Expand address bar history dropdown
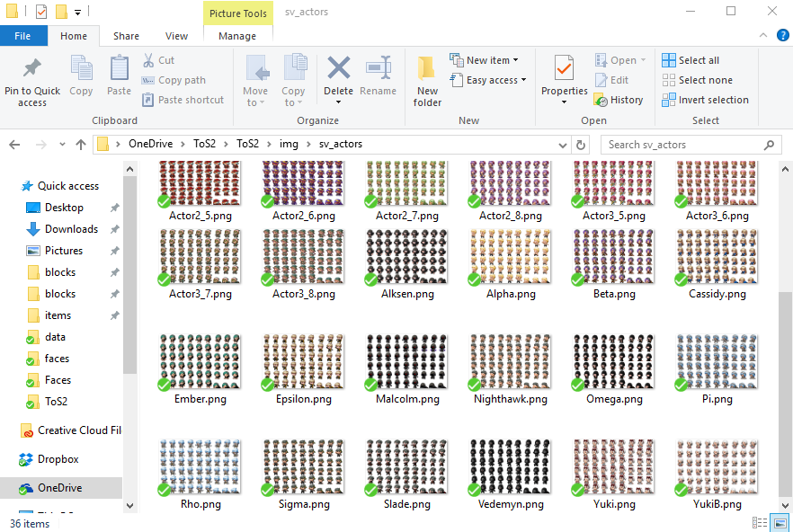 click(563, 146)
